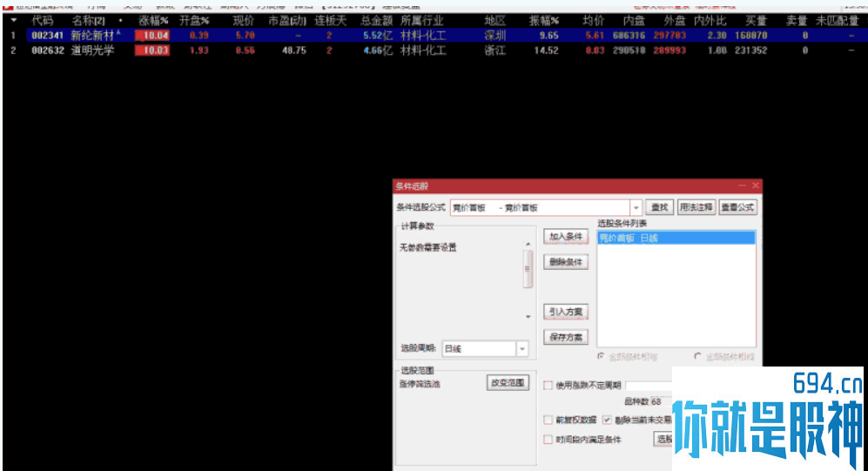Screen dimensions: 868x471
Task: Close the 条件选股 dialog
Action: [x=755, y=185]
